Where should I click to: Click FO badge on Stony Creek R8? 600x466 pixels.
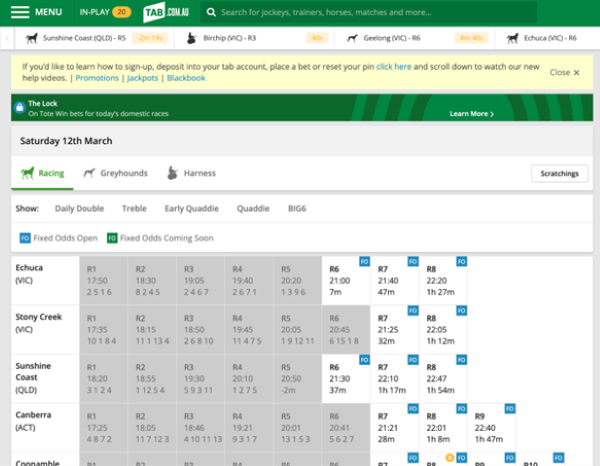pos(461,311)
